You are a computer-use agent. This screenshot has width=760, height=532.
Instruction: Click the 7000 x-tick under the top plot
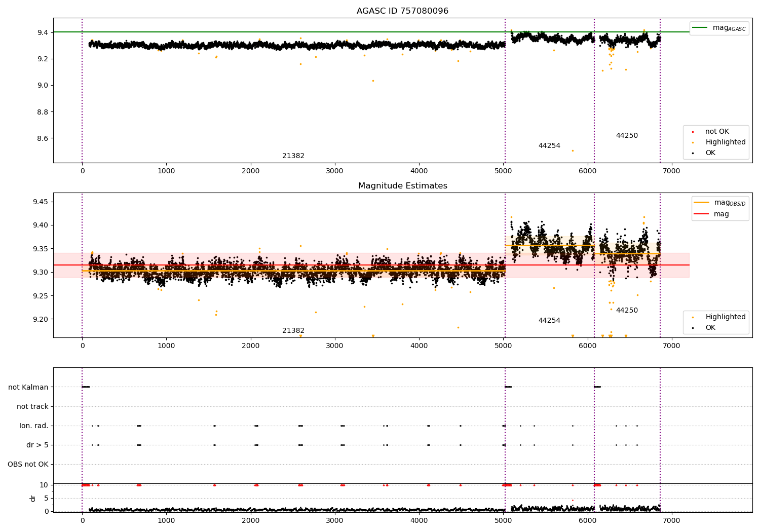671,171
